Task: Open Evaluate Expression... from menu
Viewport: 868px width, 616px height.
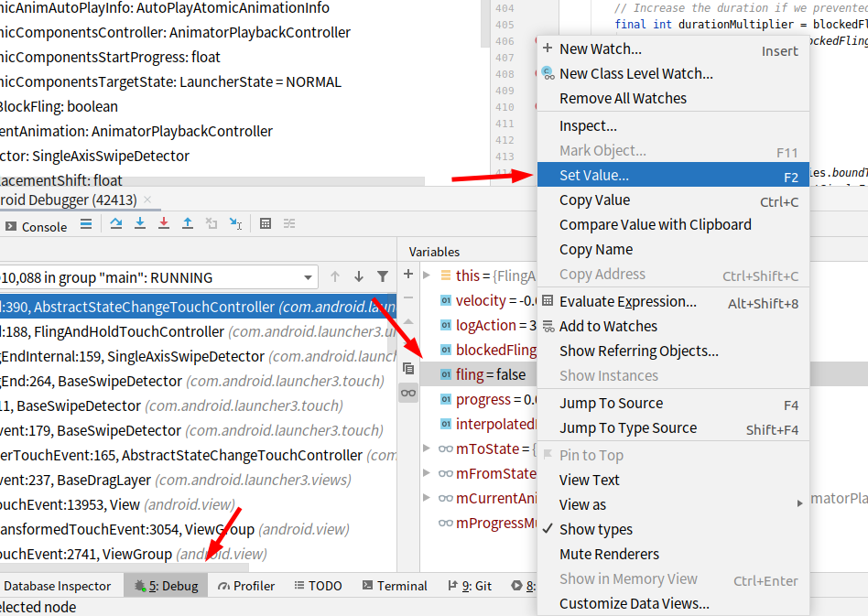Action: click(x=673, y=302)
